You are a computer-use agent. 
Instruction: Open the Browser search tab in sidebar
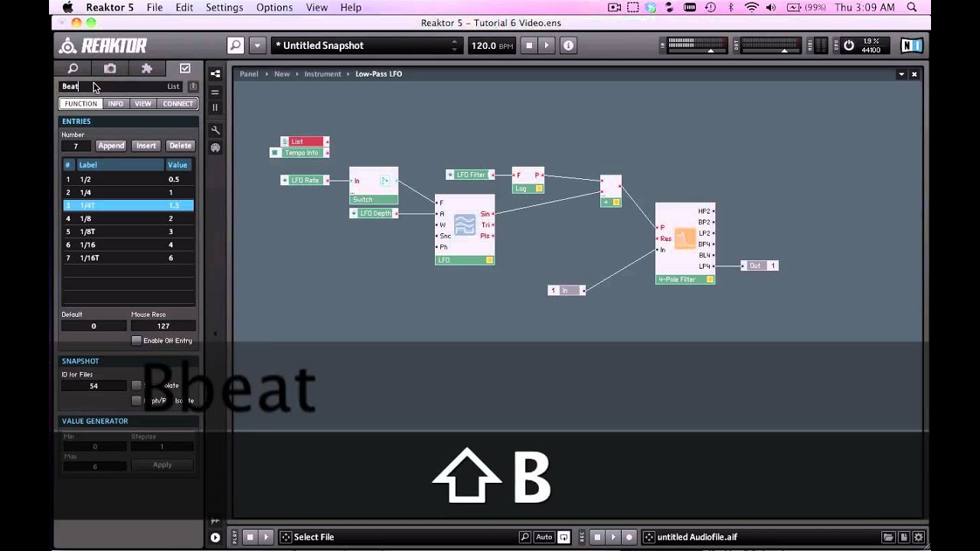(x=73, y=68)
